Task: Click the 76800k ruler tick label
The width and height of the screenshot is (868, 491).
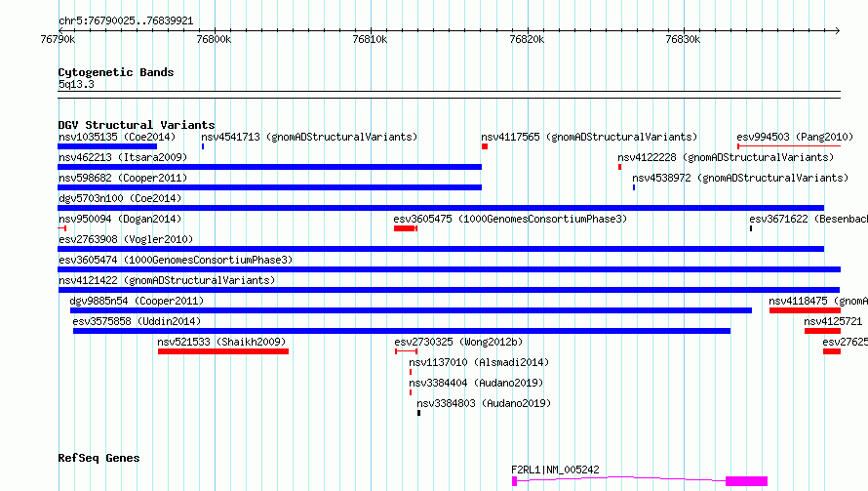Action: tap(215, 39)
